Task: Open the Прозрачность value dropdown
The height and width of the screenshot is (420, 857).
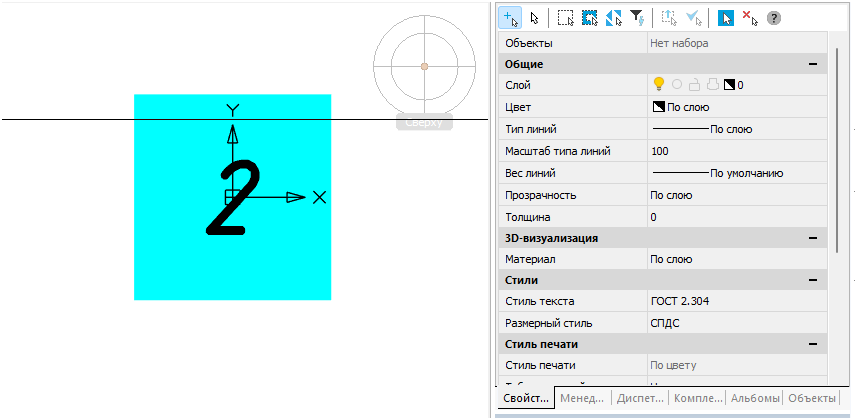Action: coord(737,195)
